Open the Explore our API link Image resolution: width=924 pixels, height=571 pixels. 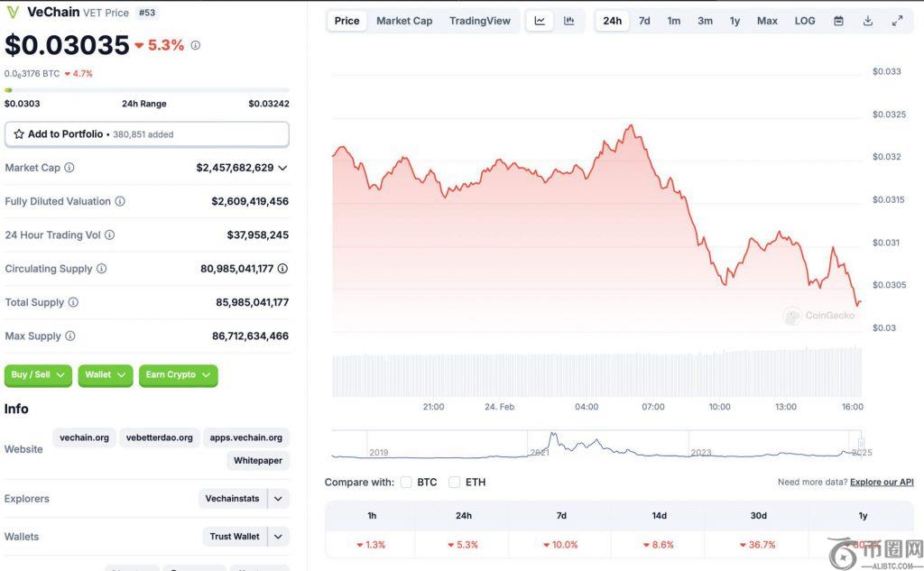[x=882, y=483]
